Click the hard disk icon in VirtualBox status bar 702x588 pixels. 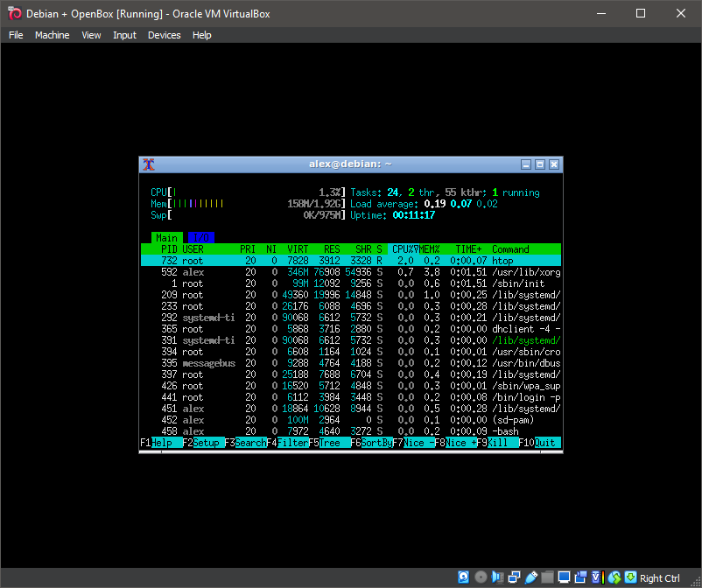point(463,577)
